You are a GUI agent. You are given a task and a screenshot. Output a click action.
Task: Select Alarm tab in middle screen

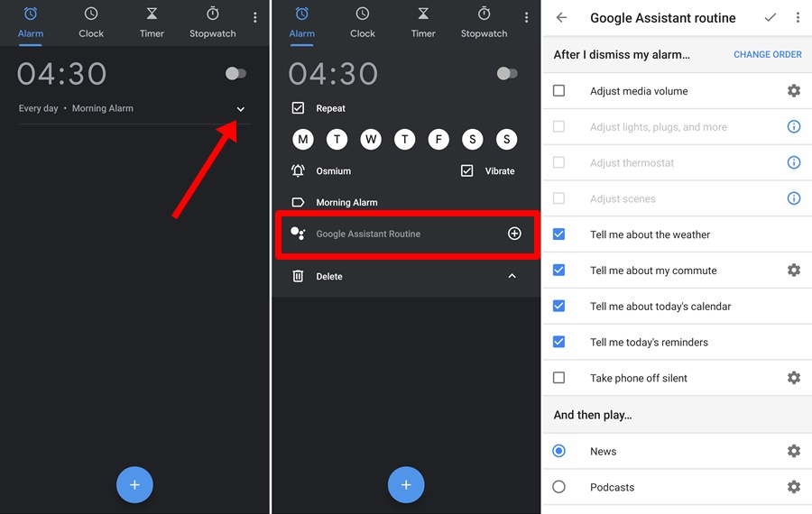pos(302,23)
